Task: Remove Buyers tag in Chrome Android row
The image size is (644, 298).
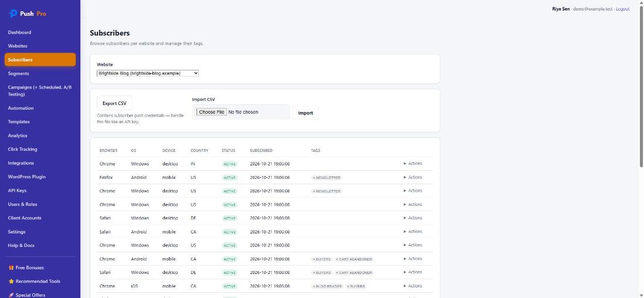Action: [x=314, y=259]
